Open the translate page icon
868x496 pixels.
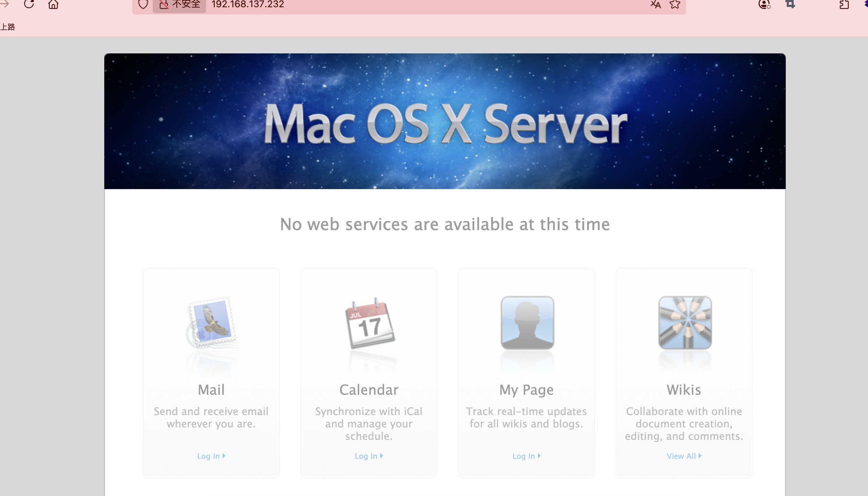pyautogui.click(x=656, y=4)
